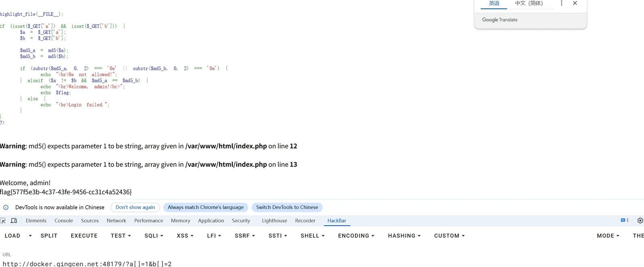Toggle the device toolbar icon
Viewport: 644px width, 267px height.
[x=14, y=221]
